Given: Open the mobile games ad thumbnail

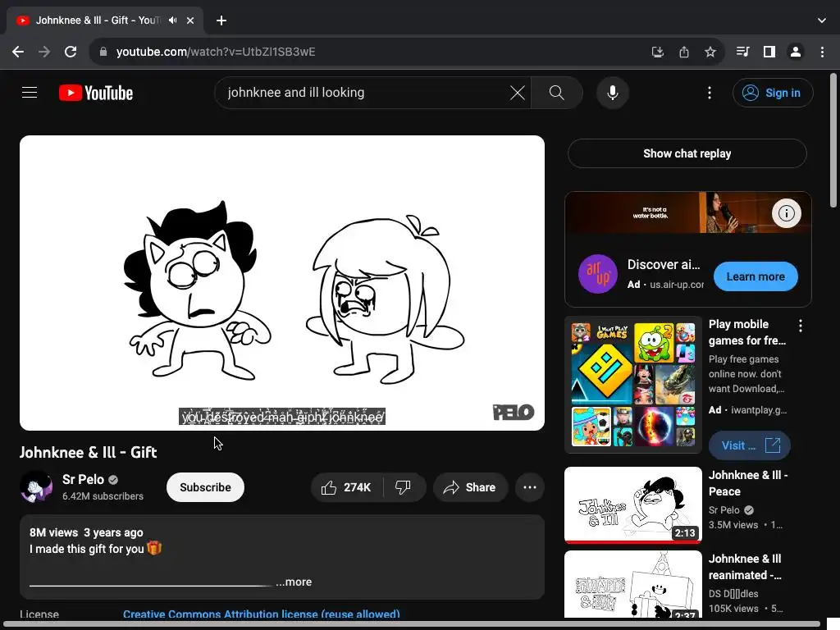Looking at the screenshot, I should coord(633,385).
